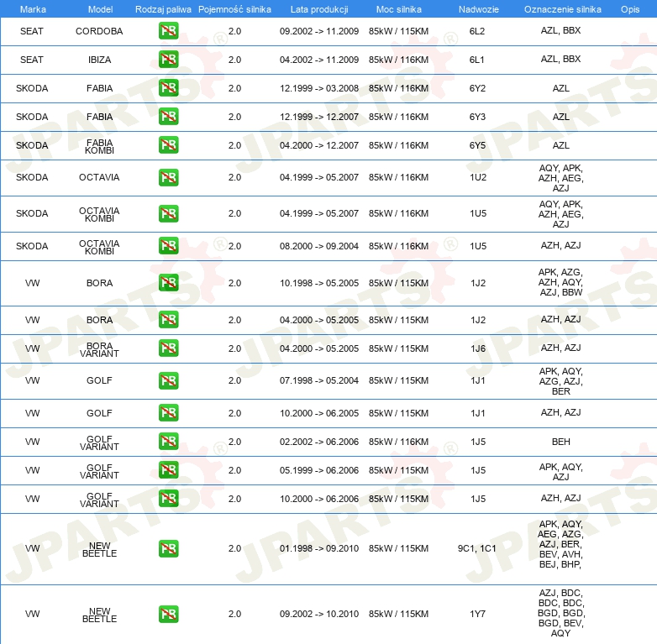The height and width of the screenshot is (644, 657).
Task: Click the 04.2002 -> 11.2009 production dates
Action: 319,60
